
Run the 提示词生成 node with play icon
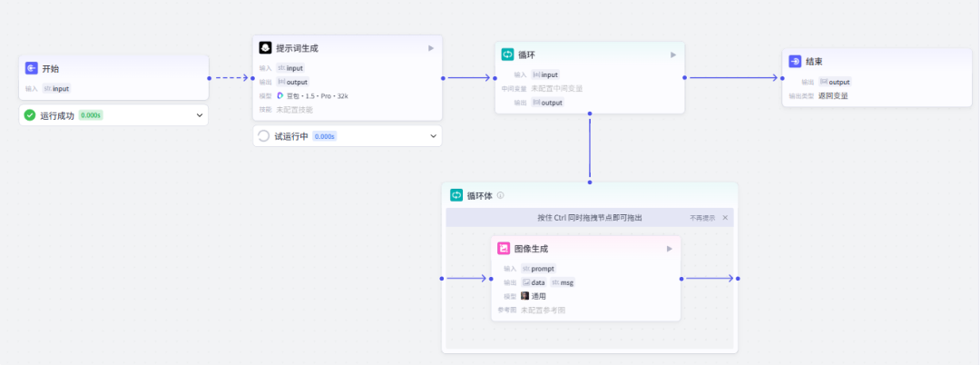point(431,48)
